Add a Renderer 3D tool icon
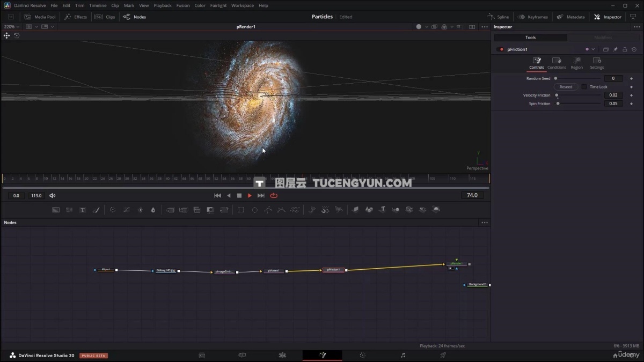644x362 pixels. tap(436, 210)
